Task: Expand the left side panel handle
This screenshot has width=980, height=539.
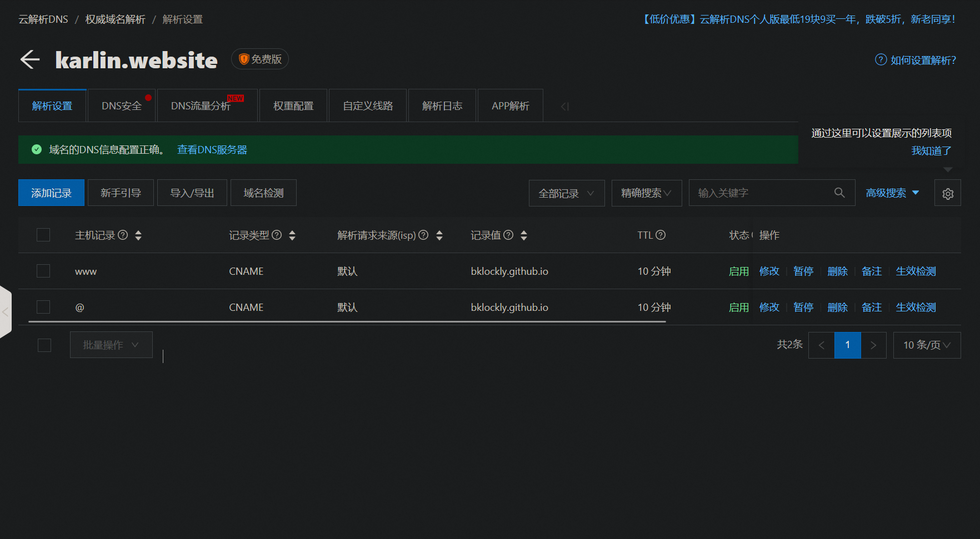Action: pyautogui.click(x=6, y=312)
